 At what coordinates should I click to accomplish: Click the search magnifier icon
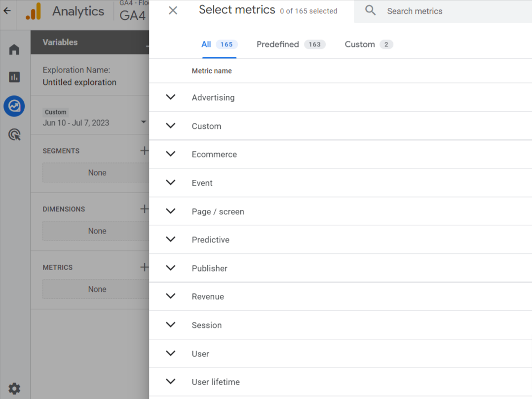[x=370, y=10]
